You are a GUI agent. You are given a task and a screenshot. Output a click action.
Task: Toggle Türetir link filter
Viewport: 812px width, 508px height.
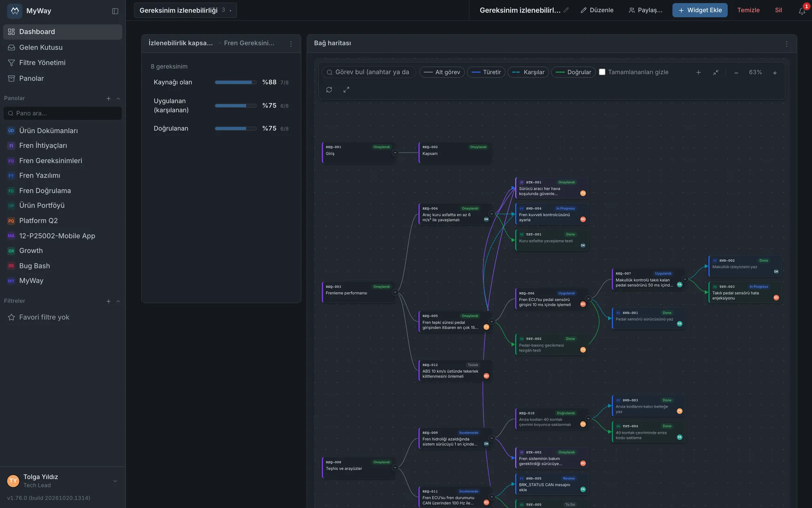tap(486, 72)
